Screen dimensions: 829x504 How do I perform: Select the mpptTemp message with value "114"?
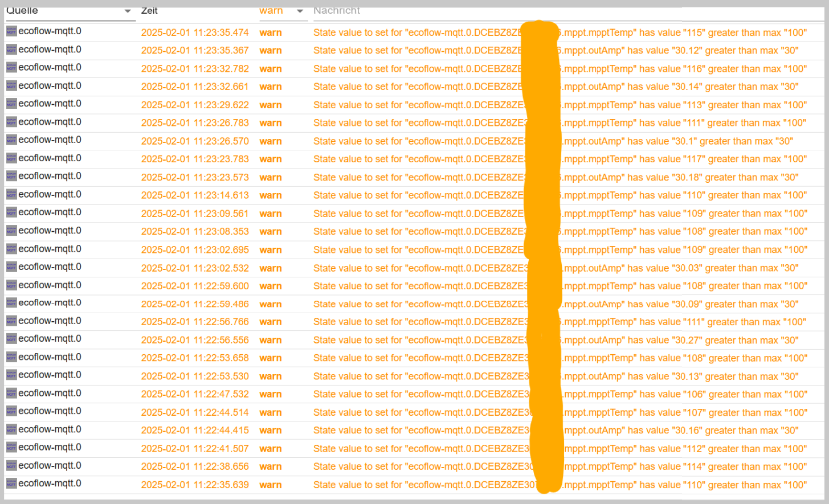click(560, 467)
